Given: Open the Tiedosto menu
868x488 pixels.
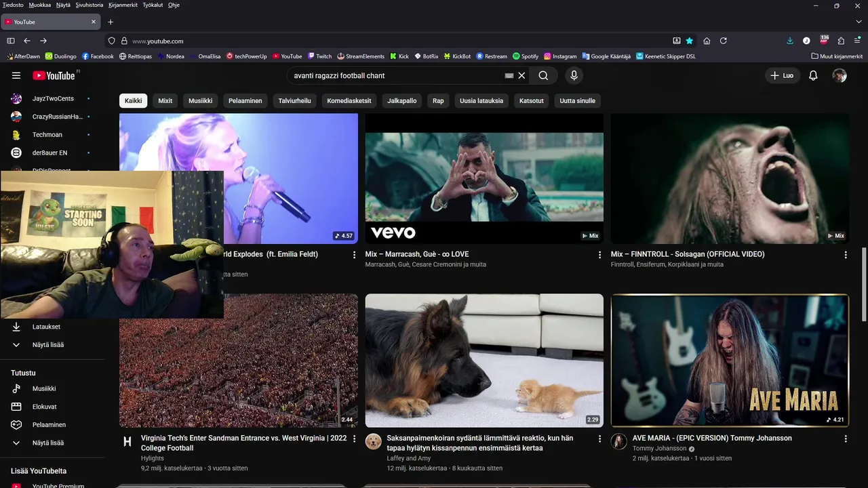Looking at the screenshot, I should (x=13, y=5).
